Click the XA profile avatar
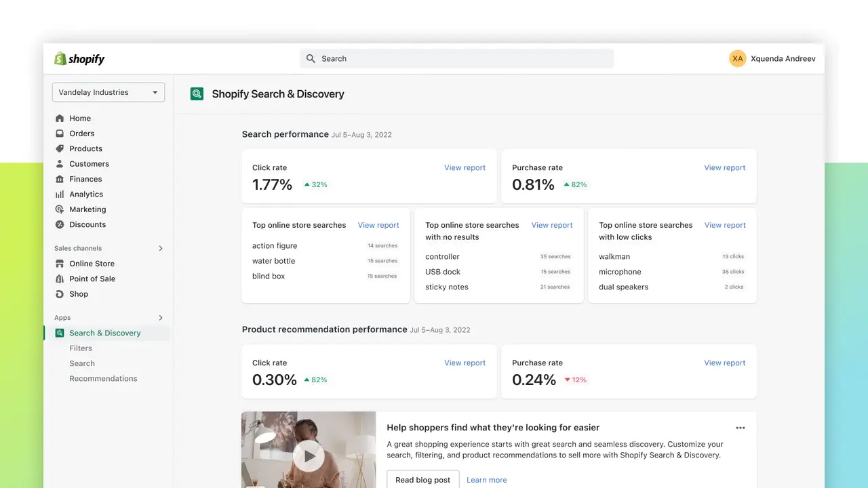The height and width of the screenshot is (488, 868). [738, 58]
